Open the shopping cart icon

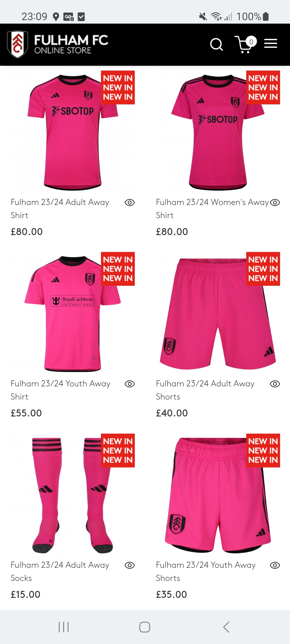[245, 44]
